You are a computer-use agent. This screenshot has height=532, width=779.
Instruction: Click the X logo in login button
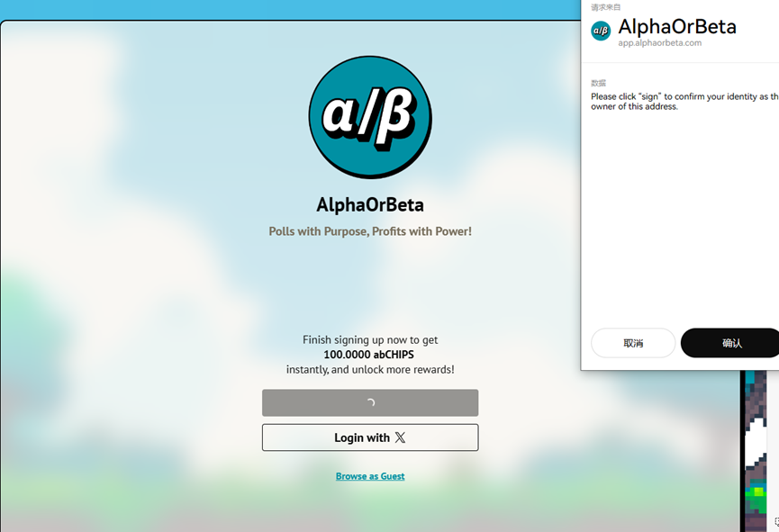(400, 437)
